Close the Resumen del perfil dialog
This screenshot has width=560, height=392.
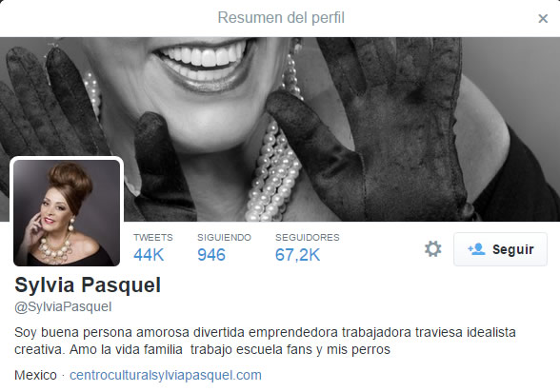pos(543,18)
